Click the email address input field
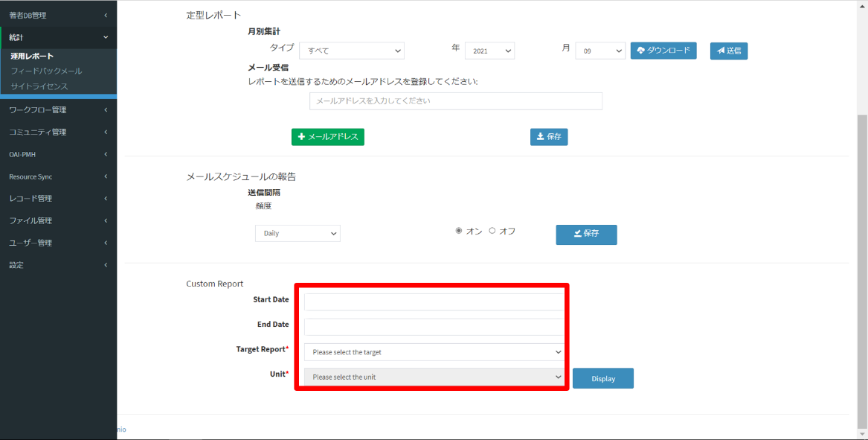The width and height of the screenshot is (868, 440). 455,101
